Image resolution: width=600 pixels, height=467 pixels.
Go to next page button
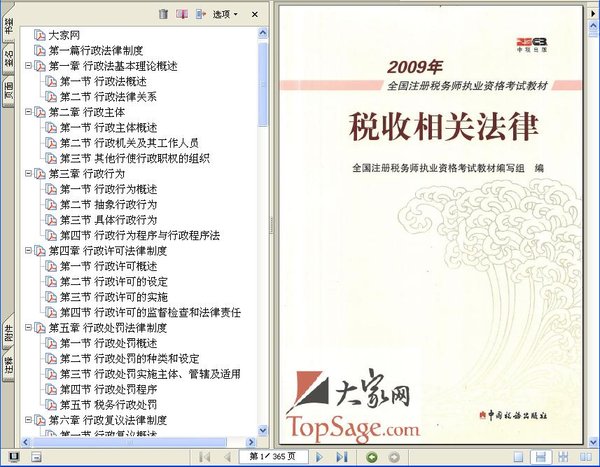(319, 457)
